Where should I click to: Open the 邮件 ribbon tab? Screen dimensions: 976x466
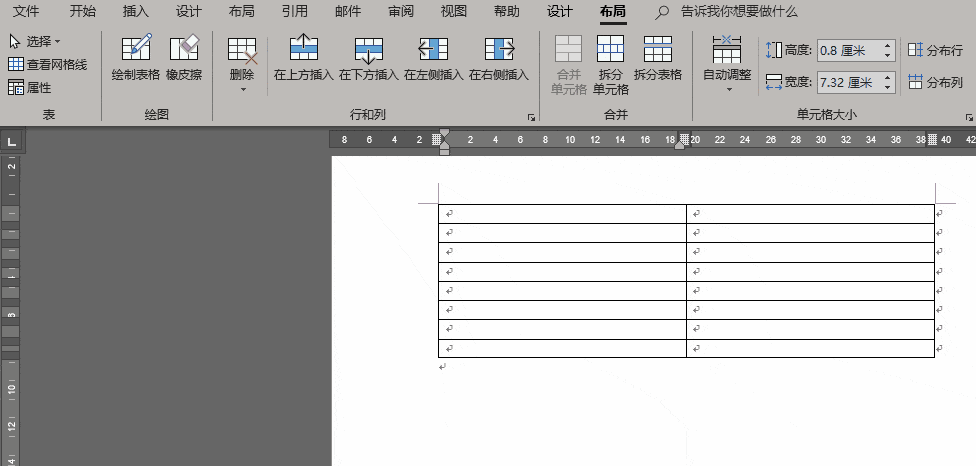[347, 11]
